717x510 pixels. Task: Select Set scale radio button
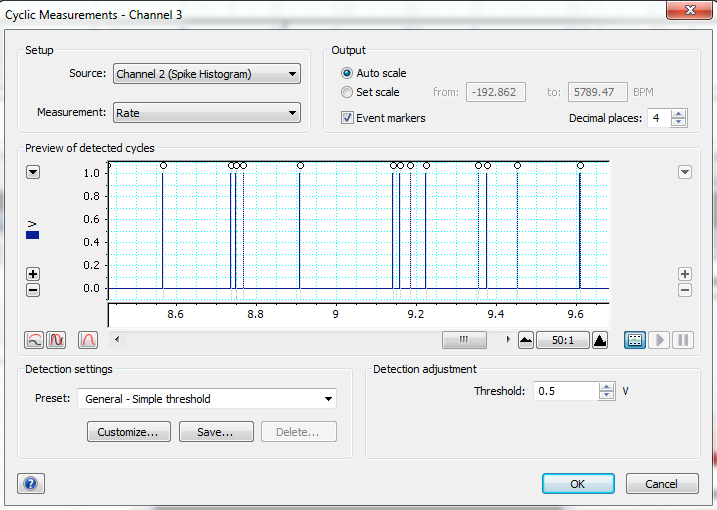coord(348,92)
